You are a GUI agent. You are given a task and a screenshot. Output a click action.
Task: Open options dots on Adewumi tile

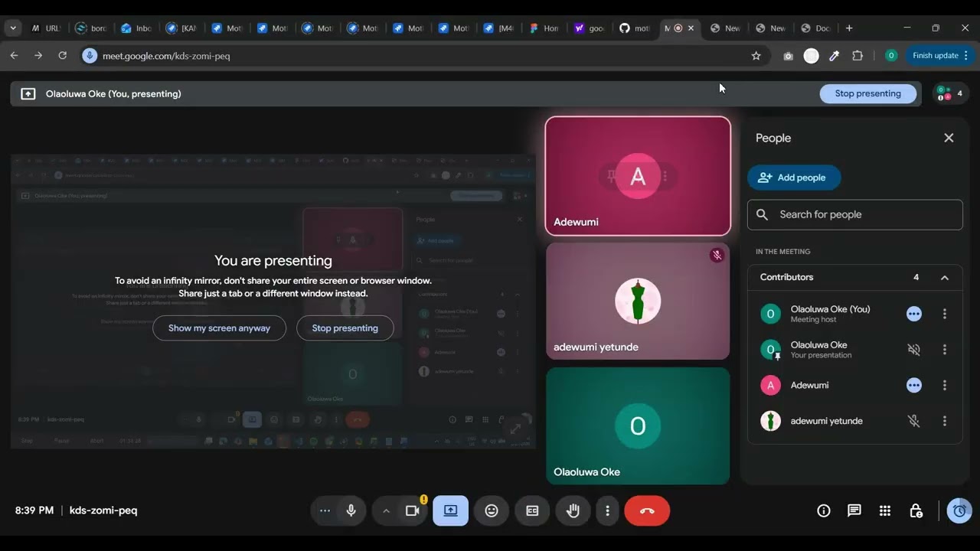(x=665, y=176)
